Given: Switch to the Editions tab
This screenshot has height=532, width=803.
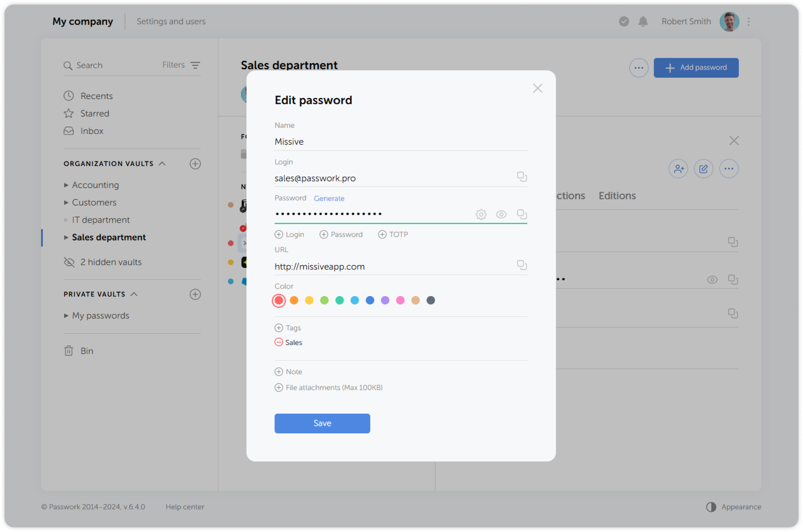Looking at the screenshot, I should (x=617, y=195).
